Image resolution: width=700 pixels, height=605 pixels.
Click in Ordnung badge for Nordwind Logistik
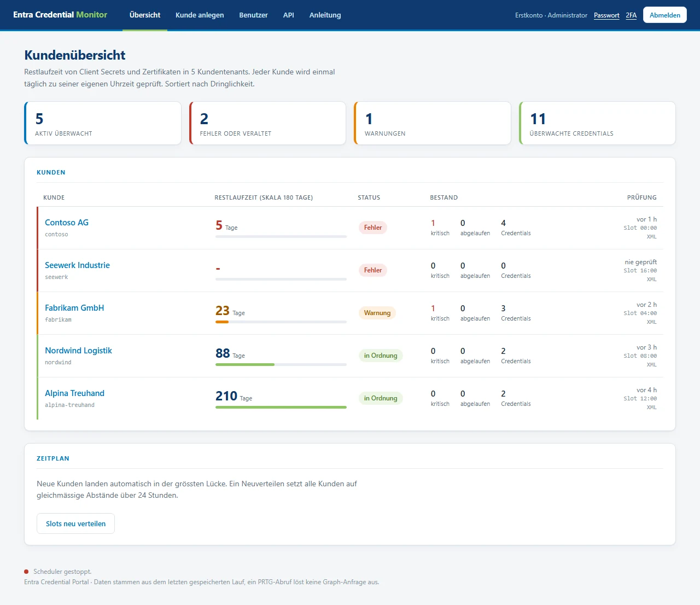[x=381, y=356]
